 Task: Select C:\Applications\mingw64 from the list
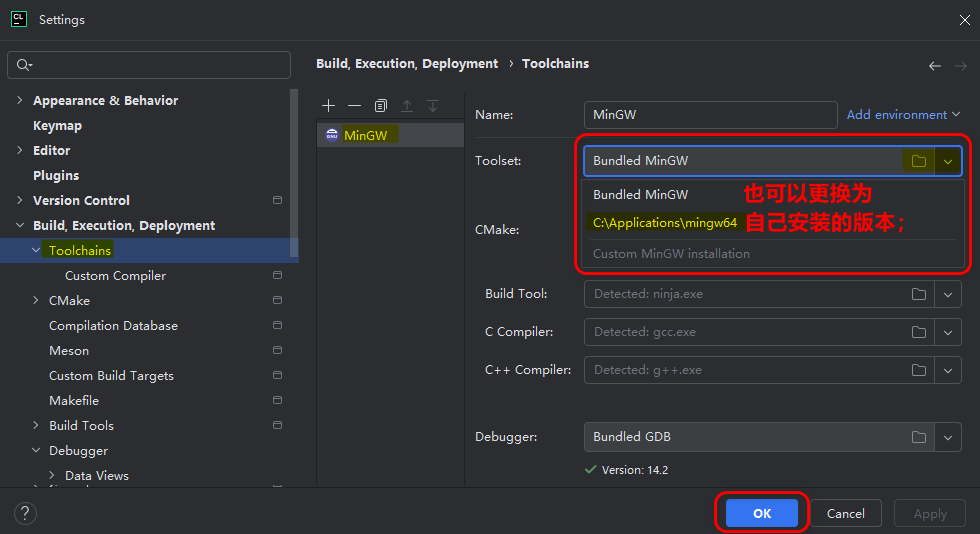[665, 223]
